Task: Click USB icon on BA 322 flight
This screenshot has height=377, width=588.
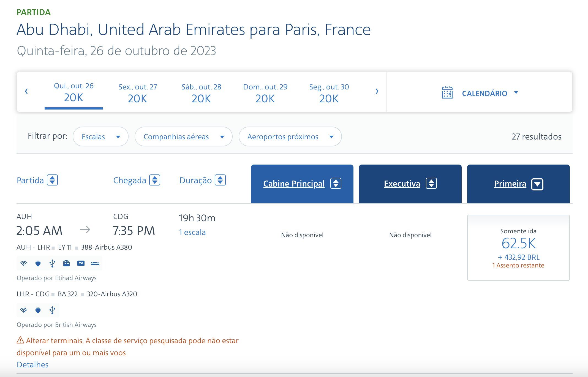Action: [x=52, y=310]
